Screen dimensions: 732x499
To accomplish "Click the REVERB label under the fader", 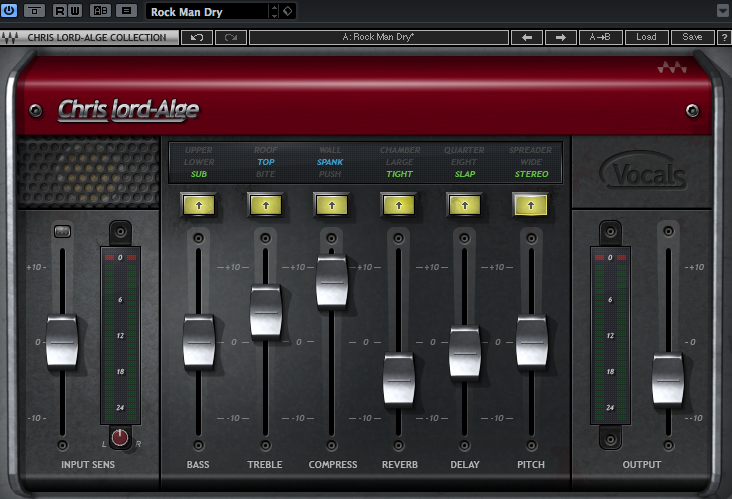I will [400, 464].
